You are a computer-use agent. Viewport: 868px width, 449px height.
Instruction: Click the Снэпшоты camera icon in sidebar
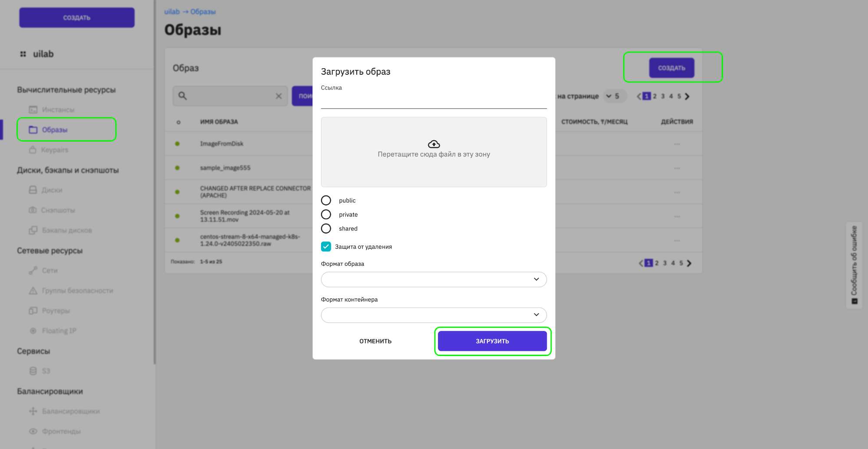click(33, 210)
